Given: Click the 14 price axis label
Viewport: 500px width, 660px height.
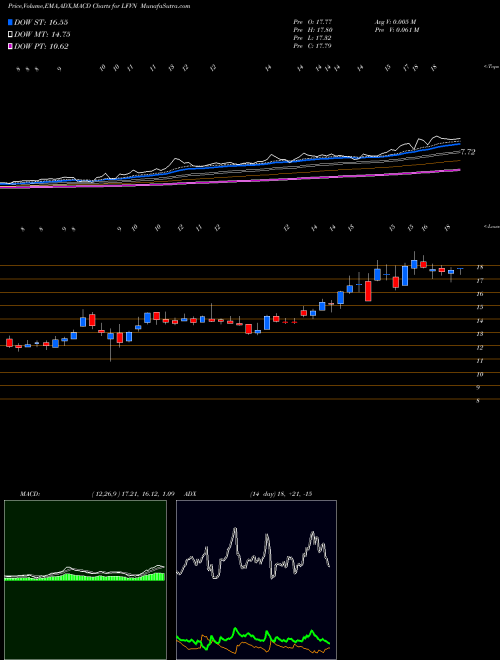Looking at the screenshot, I should click(x=479, y=321).
